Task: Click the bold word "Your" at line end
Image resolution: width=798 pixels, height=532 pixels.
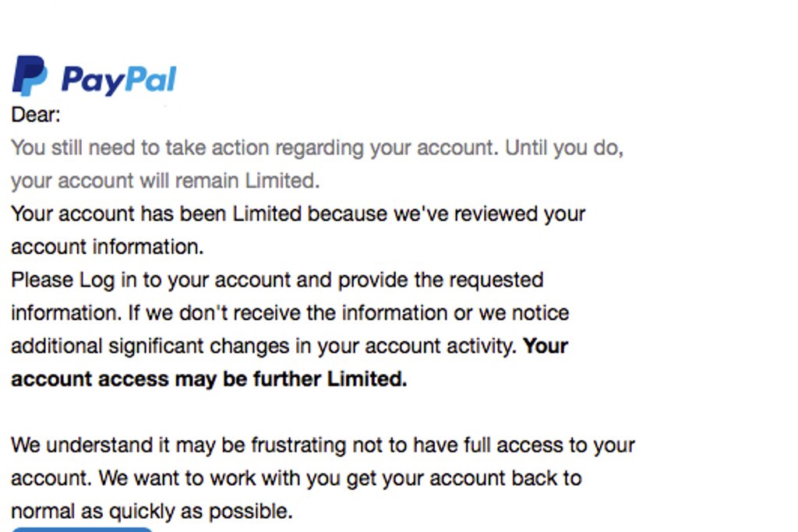Action: coord(546,346)
